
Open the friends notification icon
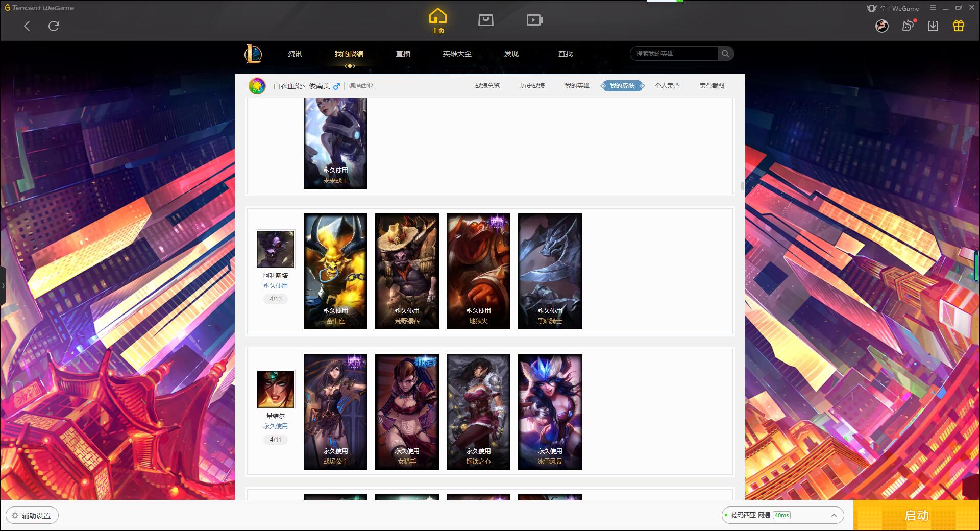[908, 26]
